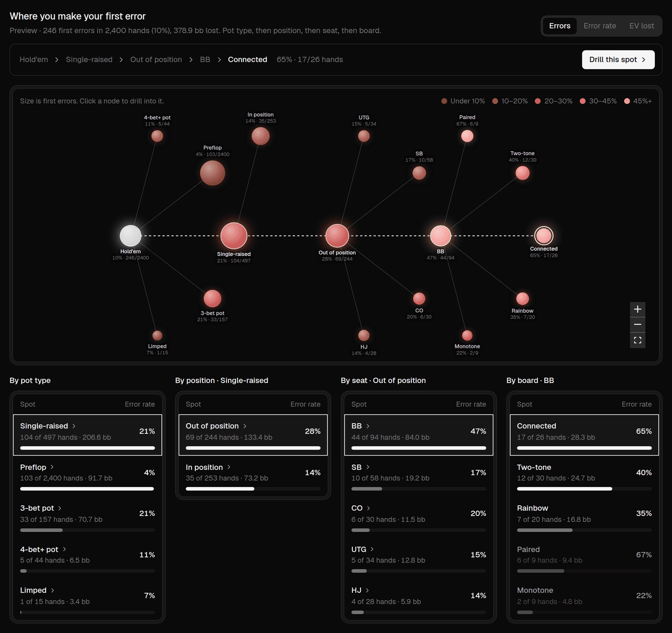Go to BB in the breadcrumb
The width and height of the screenshot is (672, 633).
coord(205,60)
